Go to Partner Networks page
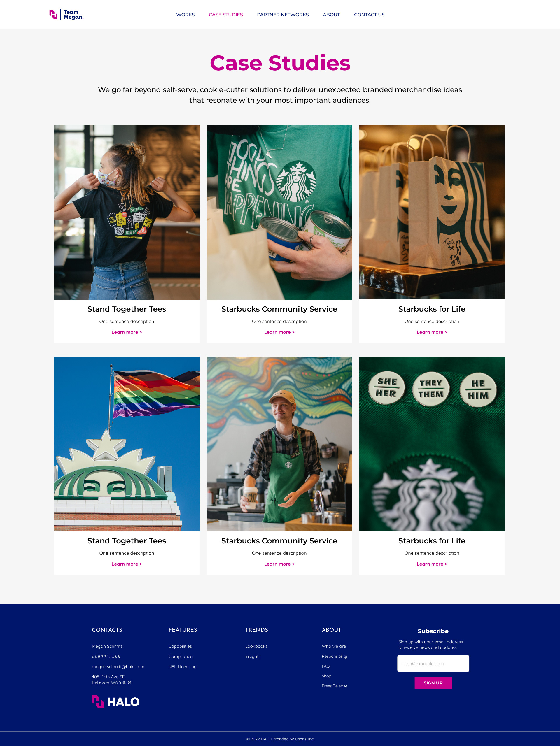The width and height of the screenshot is (560, 746). click(x=283, y=15)
